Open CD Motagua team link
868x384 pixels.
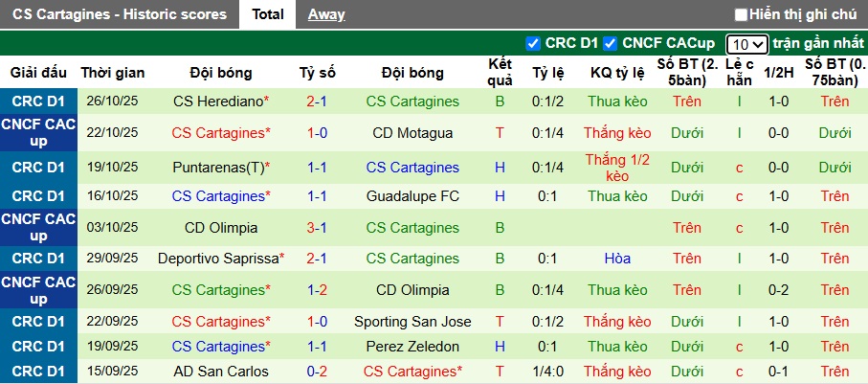pyautogui.click(x=412, y=133)
